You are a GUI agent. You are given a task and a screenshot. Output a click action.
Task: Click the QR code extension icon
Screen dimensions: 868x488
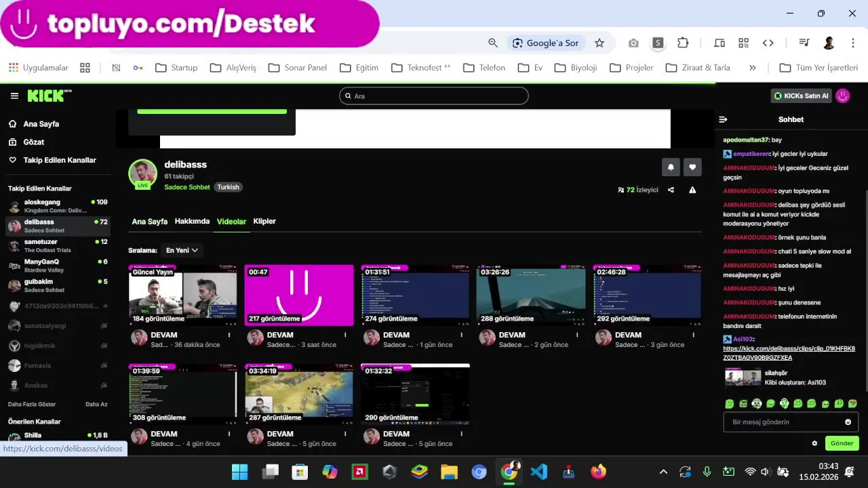click(744, 43)
